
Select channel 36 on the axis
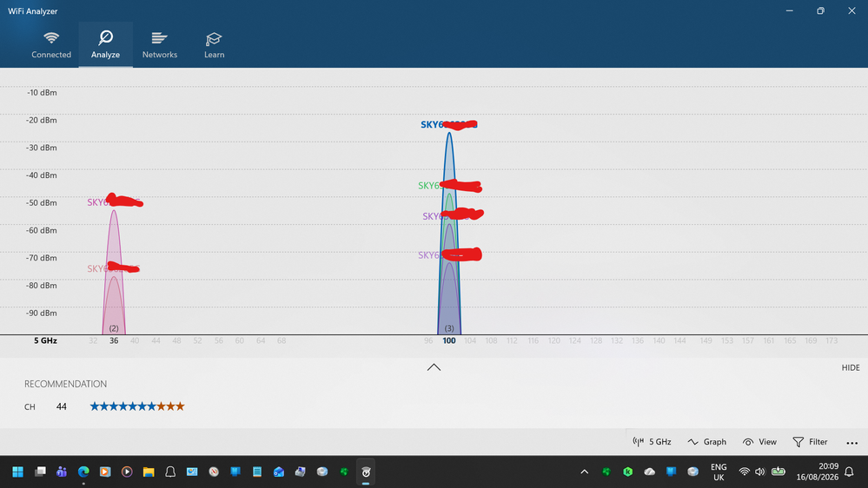click(x=114, y=341)
